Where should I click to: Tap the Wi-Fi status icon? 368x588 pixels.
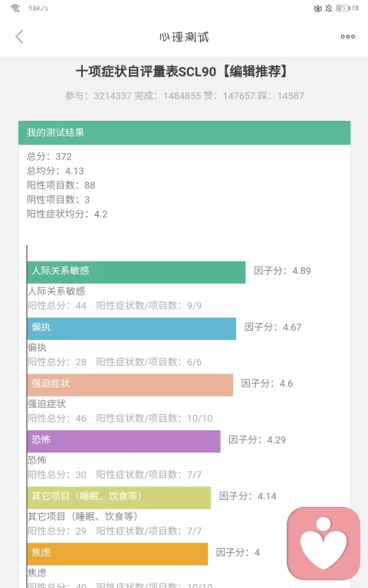point(15,8)
